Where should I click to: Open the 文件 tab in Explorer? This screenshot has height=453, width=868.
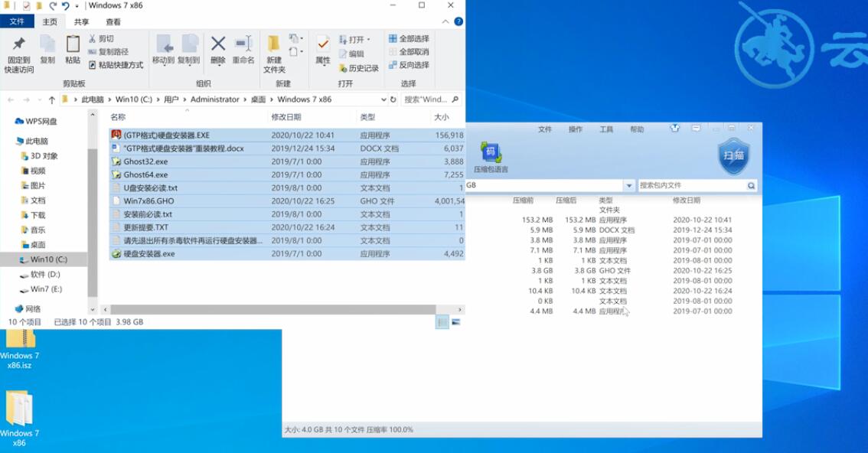17,21
